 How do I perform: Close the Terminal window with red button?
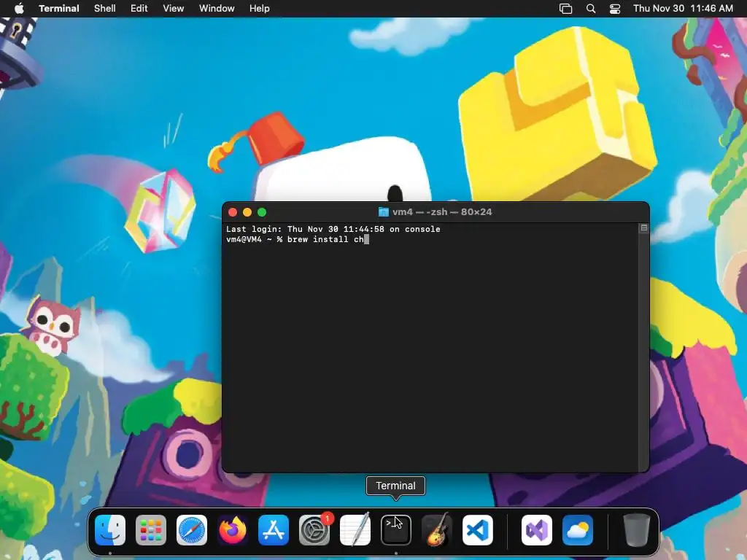click(233, 212)
